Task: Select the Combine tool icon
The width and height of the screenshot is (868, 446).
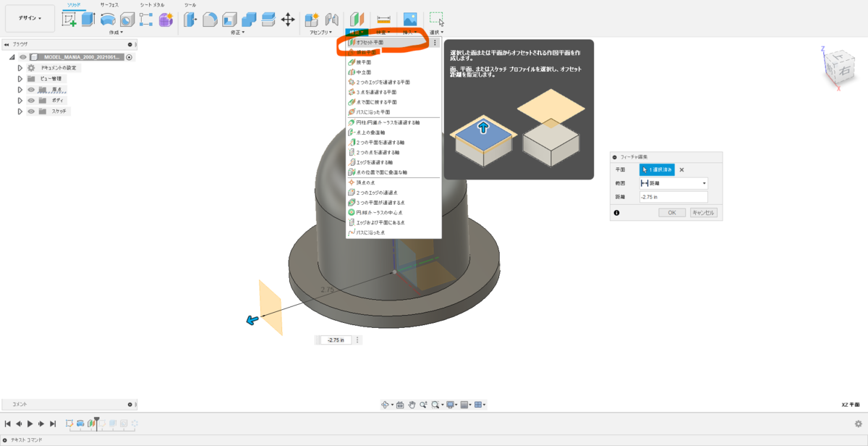Action: click(249, 20)
